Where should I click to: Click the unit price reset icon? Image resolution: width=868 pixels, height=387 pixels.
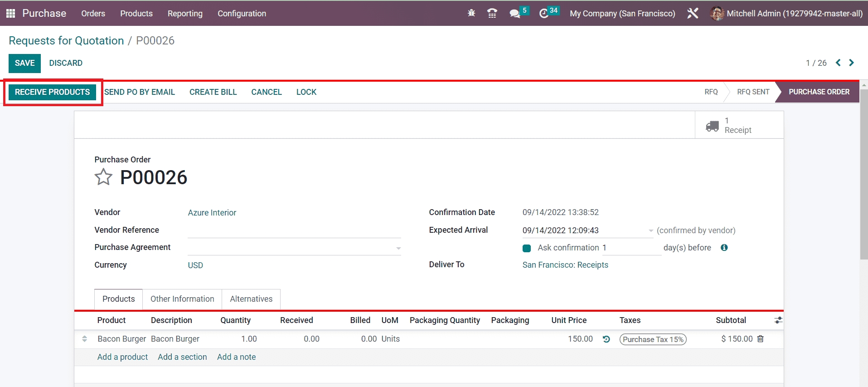[606, 339]
